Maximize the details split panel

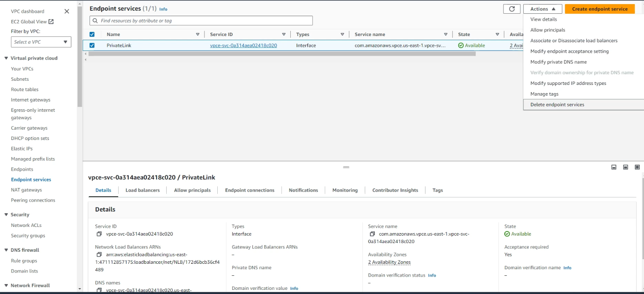637,167
